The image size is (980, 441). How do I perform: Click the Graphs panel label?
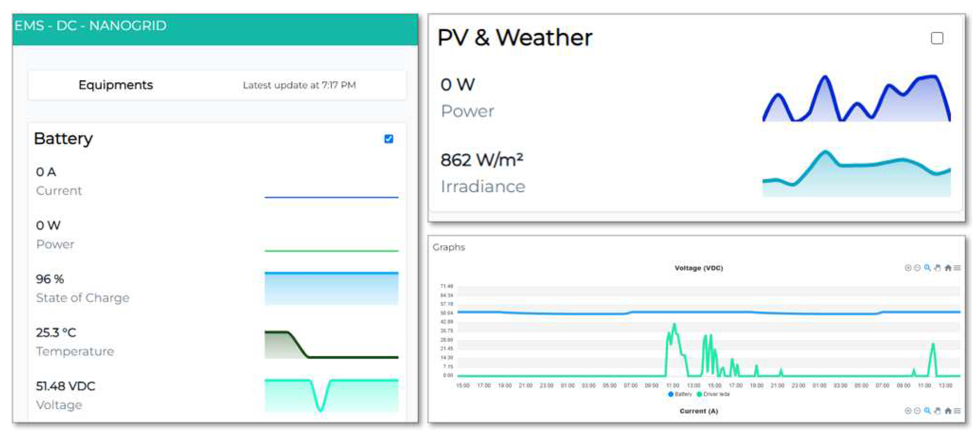coord(448,247)
